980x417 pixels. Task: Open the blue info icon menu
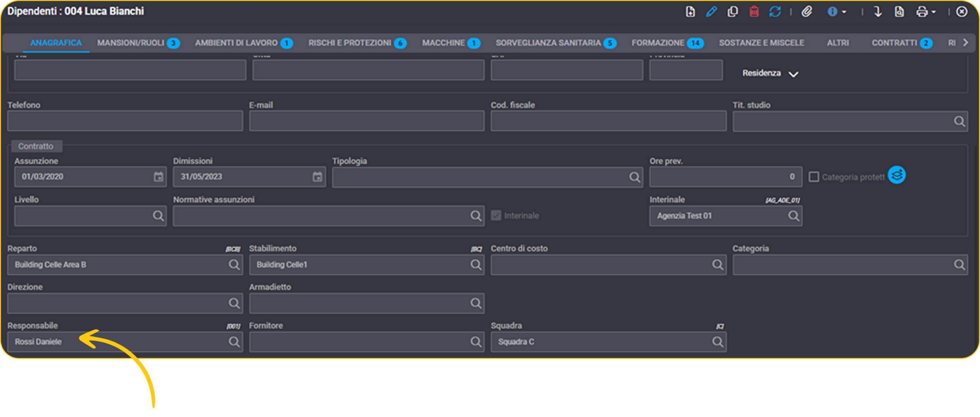click(x=836, y=12)
